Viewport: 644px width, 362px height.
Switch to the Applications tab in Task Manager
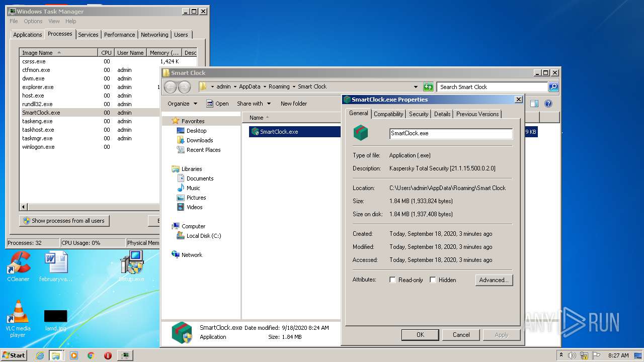[x=27, y=35]
